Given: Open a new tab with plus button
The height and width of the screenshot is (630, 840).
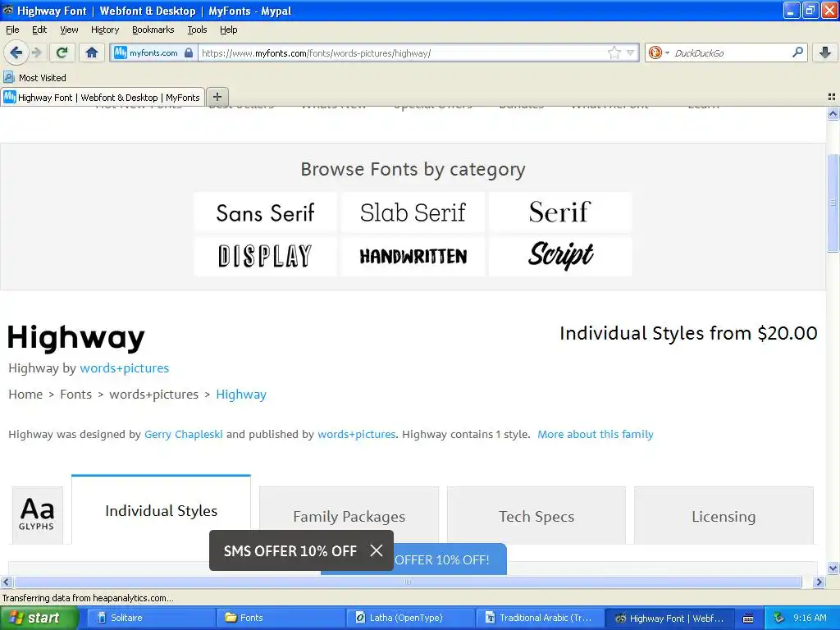Looking at the screenshot, I should [217, 97].
